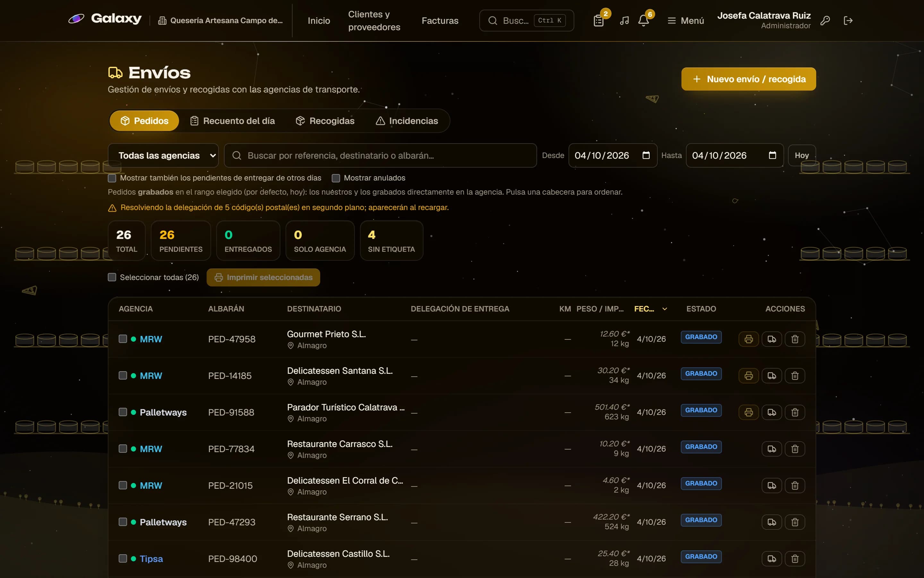The image size is (924, 578).
Task: Print label for PED-14185 row
Action: [749, 376]
